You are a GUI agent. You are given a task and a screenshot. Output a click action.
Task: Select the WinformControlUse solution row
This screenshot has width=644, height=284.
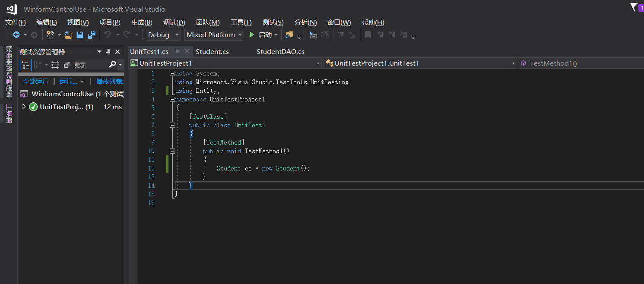pos(72,94)
